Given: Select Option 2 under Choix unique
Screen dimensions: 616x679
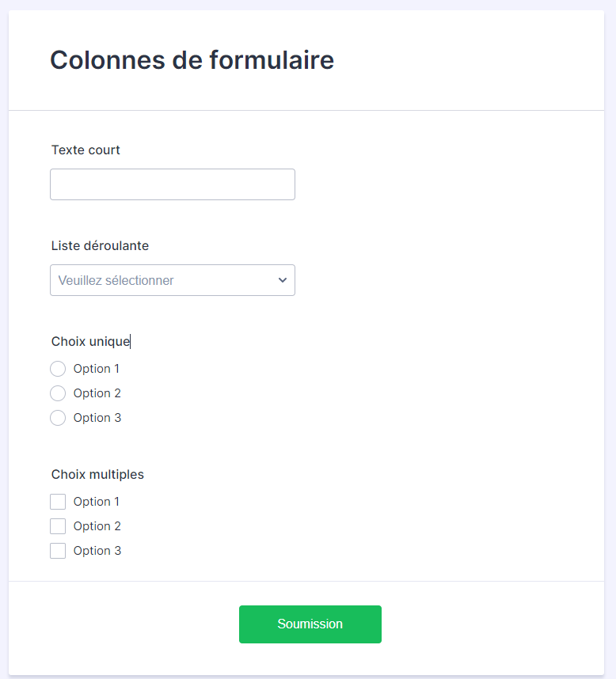Looking at the screenshot, I should [x=58, y=393].
